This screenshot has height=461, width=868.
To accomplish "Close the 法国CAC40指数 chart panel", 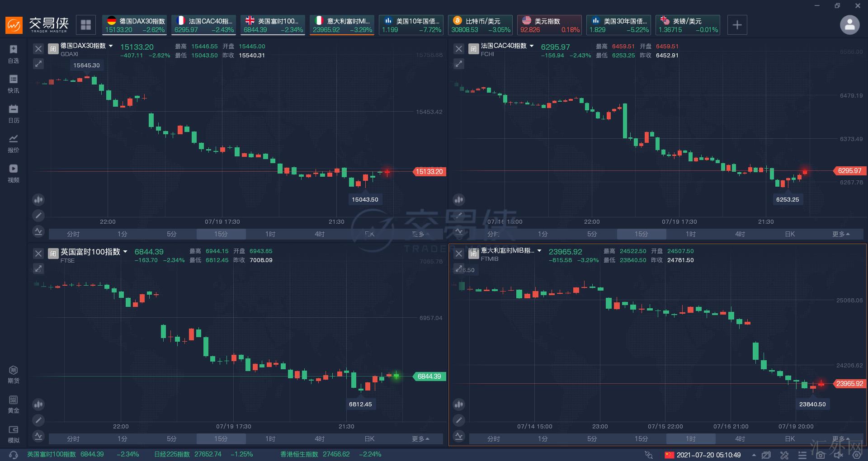I will coord(459,49).
